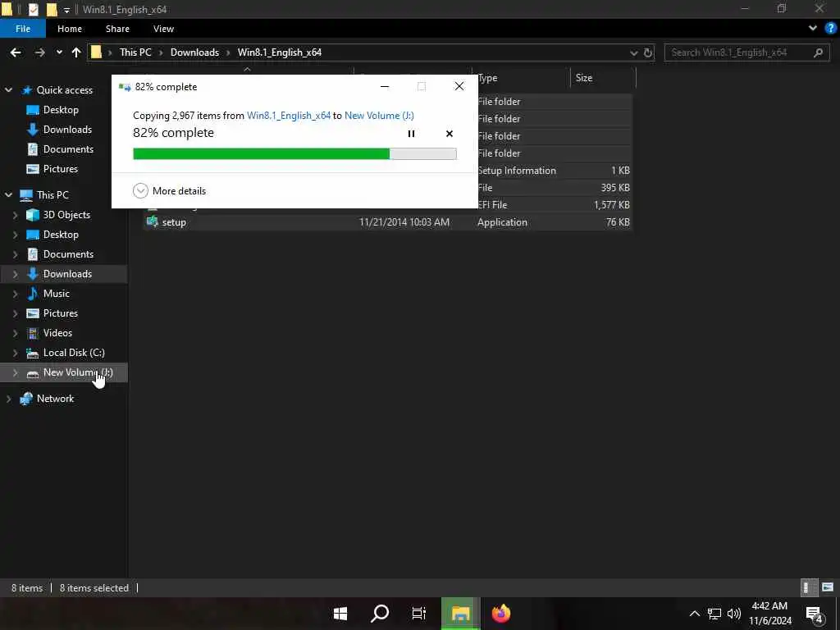Screen dimensions: 840x630
Task: Expand the 3D Objects tree node
Action: click(15, 215)
